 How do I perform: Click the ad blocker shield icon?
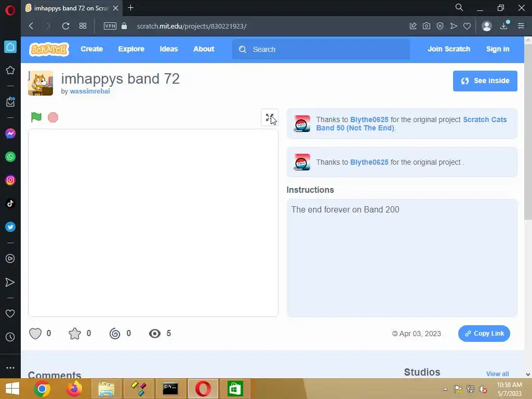pos(440,26)
